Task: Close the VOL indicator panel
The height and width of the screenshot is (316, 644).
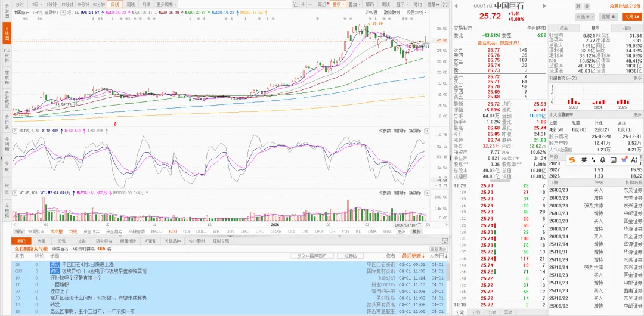Action: click(x=426, y=193)
